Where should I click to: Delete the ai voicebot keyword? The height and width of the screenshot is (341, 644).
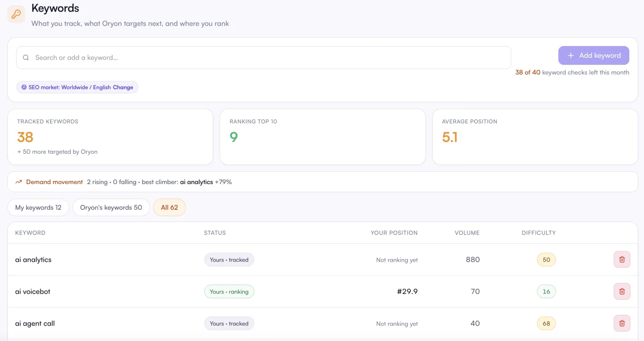pyautogui.click(x=622, y=291)
